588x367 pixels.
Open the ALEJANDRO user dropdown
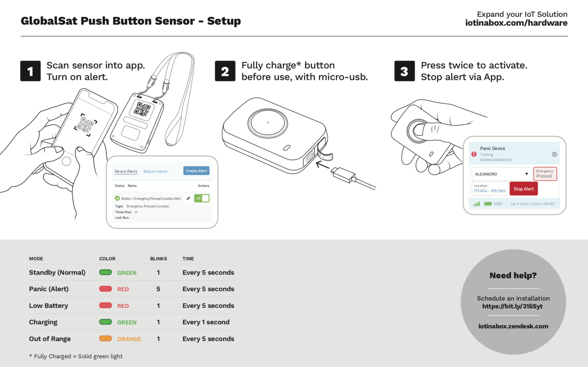point(502,174)
